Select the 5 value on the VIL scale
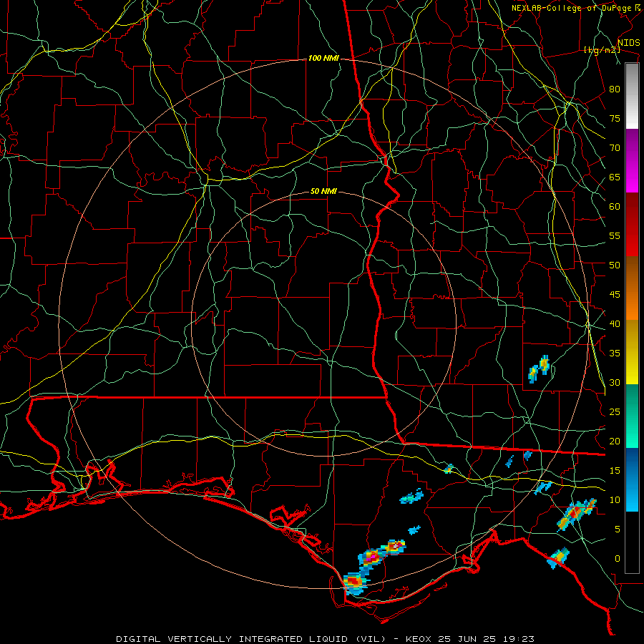 (618, 530)
